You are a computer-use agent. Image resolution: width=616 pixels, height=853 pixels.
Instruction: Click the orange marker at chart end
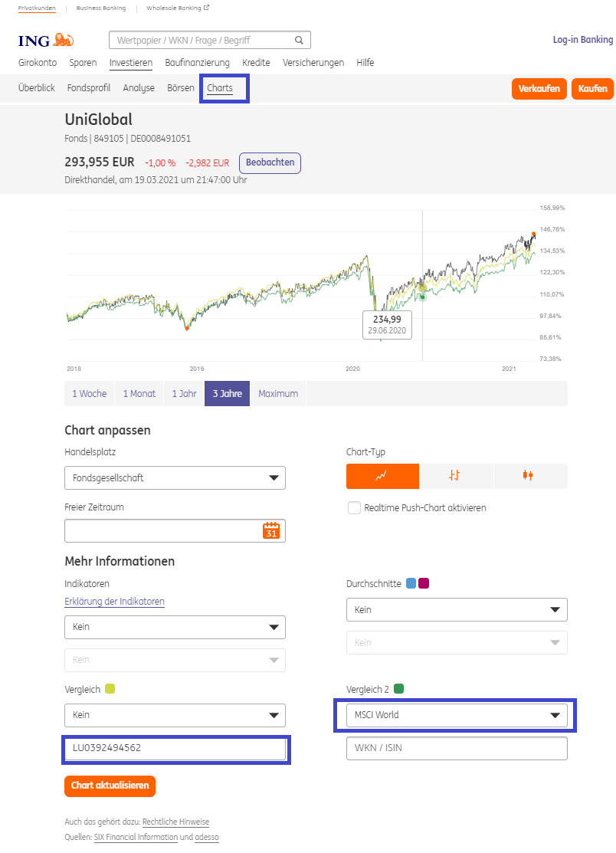coord(534,234)
